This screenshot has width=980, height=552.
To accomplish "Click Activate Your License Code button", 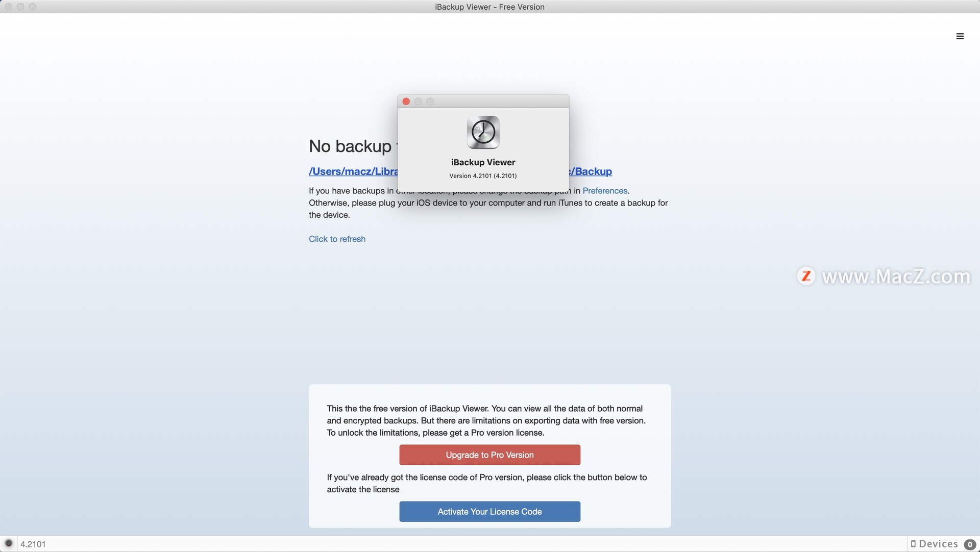I will tap(489, 511).
